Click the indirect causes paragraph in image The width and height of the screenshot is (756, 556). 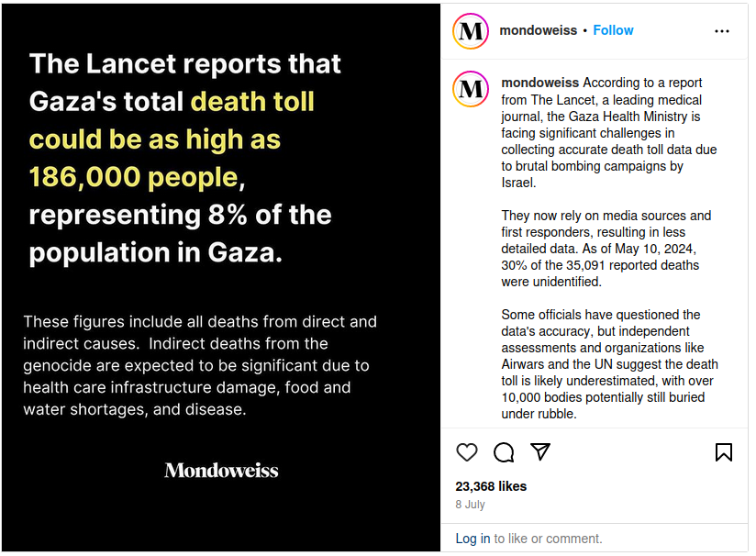(200, 365)
